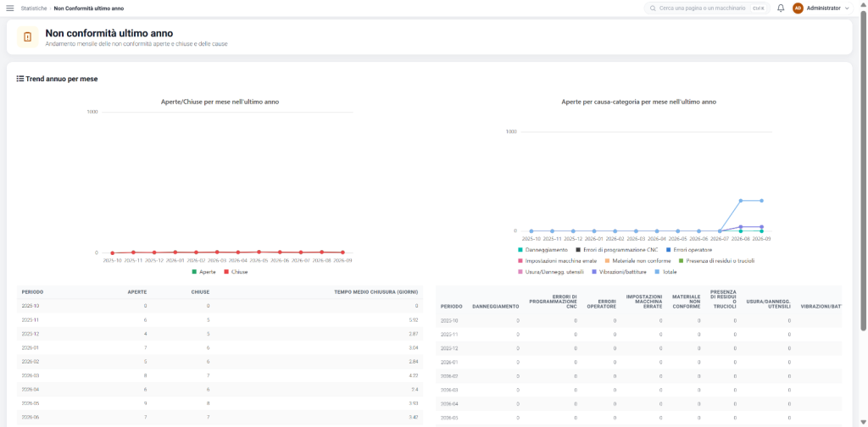Toggle the Danneggiamento legend entry
The height and width of the screenshot is (427, 868).
(x=542, y=250)
